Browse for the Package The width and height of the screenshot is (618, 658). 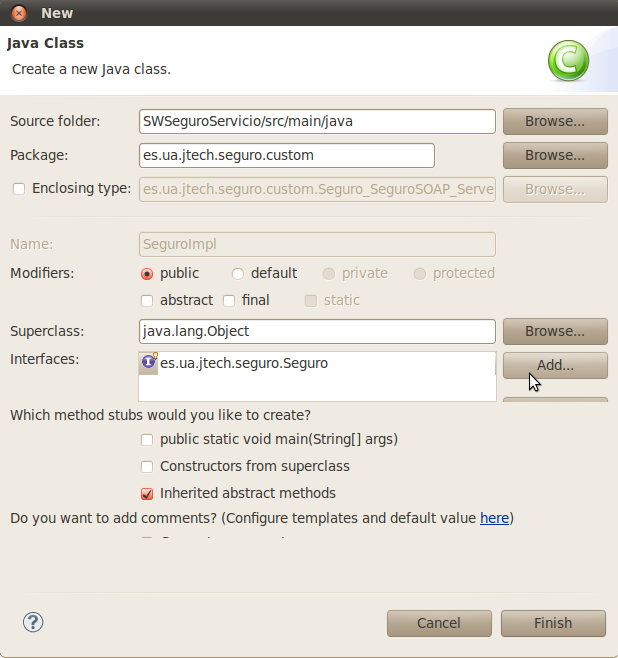click(x=555, y=155)
